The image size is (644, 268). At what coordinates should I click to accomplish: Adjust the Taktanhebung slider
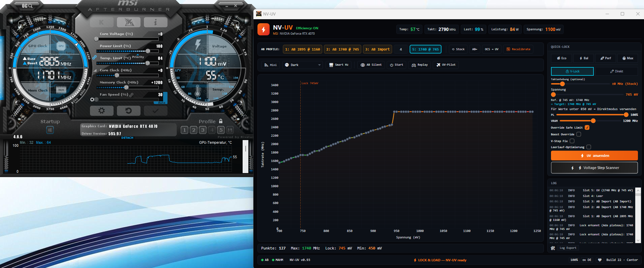(x=581, y=84)
